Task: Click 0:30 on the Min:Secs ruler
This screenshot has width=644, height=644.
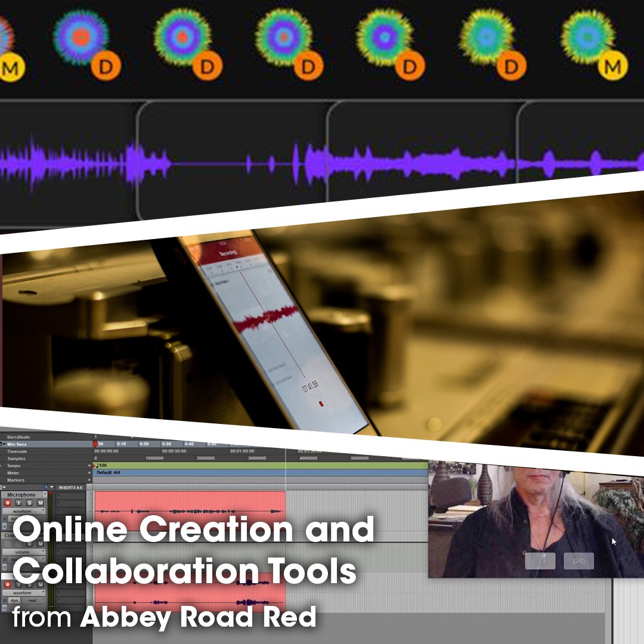Action: [x=166, y=444]
